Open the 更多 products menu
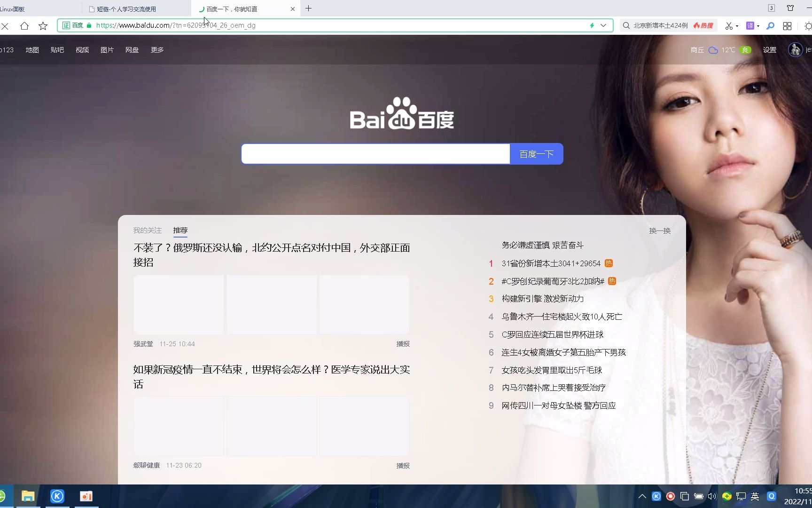812x508 pixels. [x=157, y=50]
